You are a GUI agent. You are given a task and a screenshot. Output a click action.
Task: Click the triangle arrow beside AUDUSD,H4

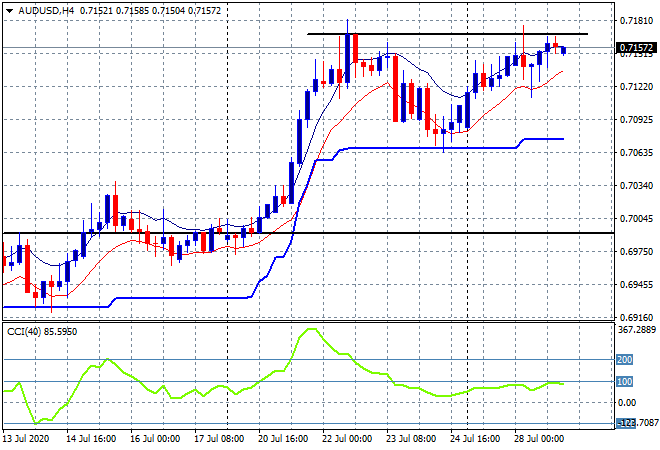pyautogui.click(x=9, y=11)
